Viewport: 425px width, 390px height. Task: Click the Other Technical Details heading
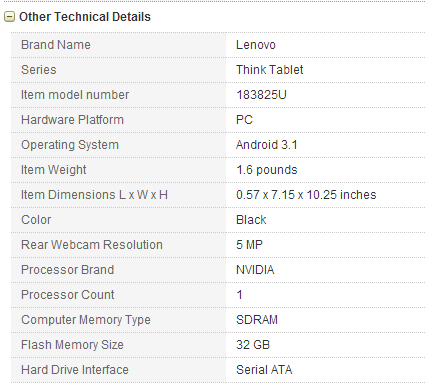click(85, 17)
